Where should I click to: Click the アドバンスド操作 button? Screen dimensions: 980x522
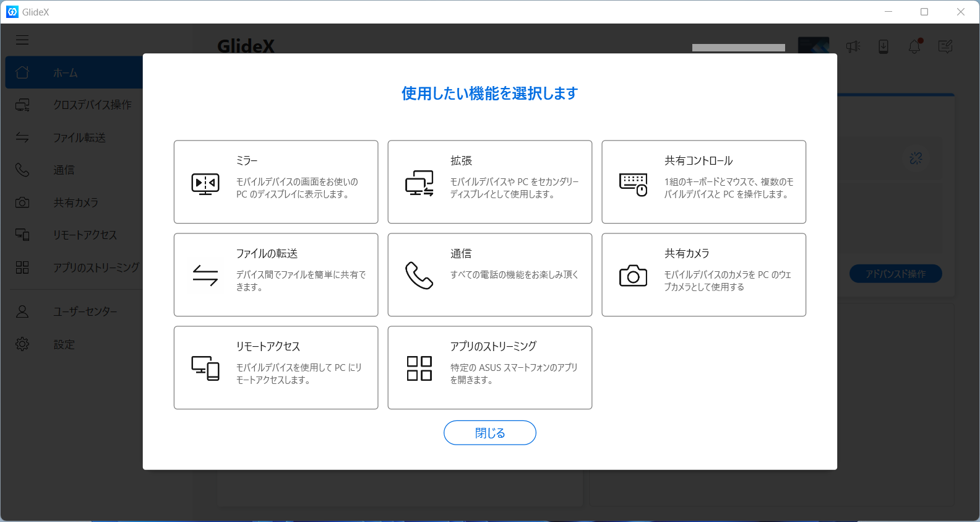pyautogui.click(x=895, y=274)
